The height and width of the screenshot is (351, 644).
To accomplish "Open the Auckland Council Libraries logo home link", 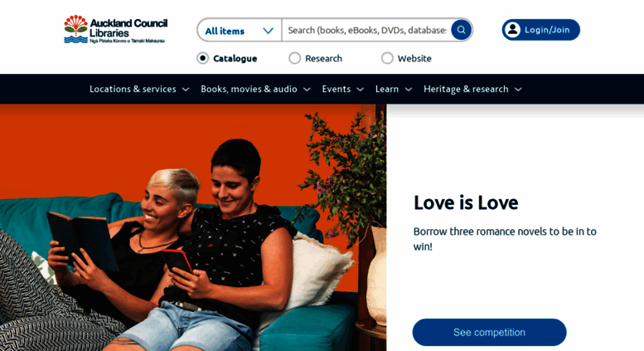I will [x=116, y=30].
